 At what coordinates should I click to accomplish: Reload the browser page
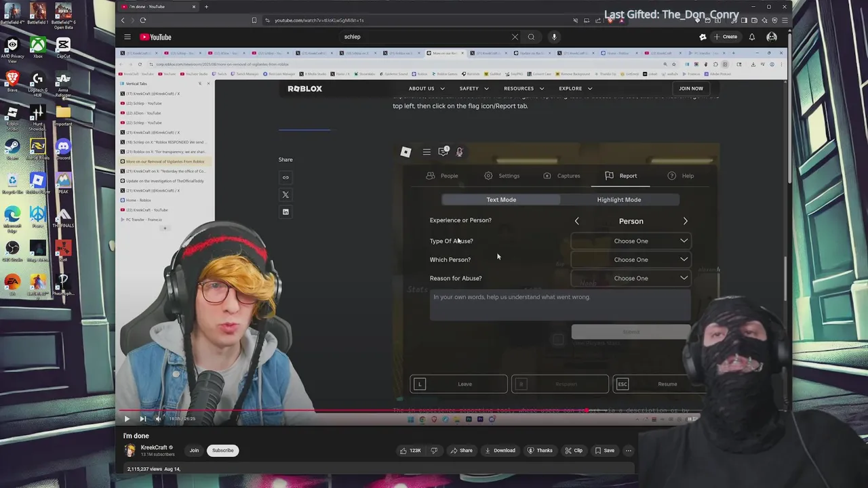pyautogui.click(x=142, y=20)
